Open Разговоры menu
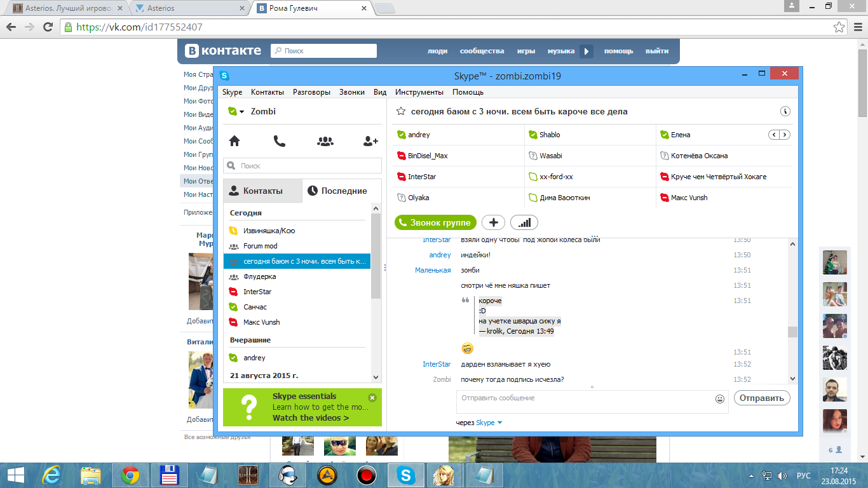This screenshot has height=488, width=868. click(x=311, y=92)
